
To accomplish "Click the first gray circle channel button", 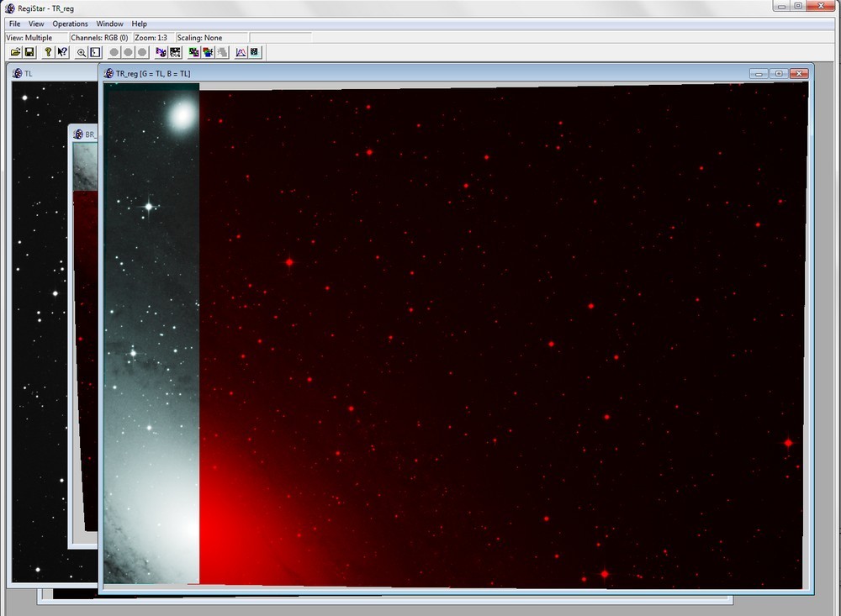I will point(114,52).
